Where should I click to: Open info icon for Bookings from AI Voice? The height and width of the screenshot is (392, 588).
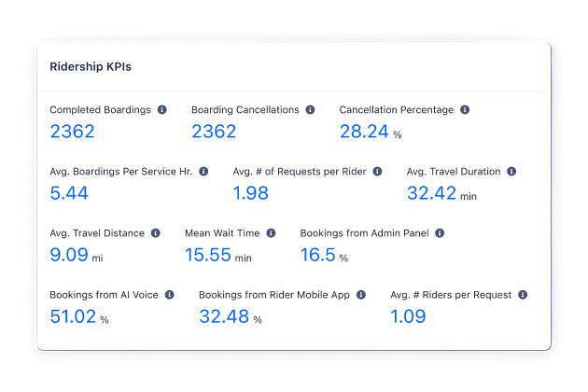coord(170,295)
